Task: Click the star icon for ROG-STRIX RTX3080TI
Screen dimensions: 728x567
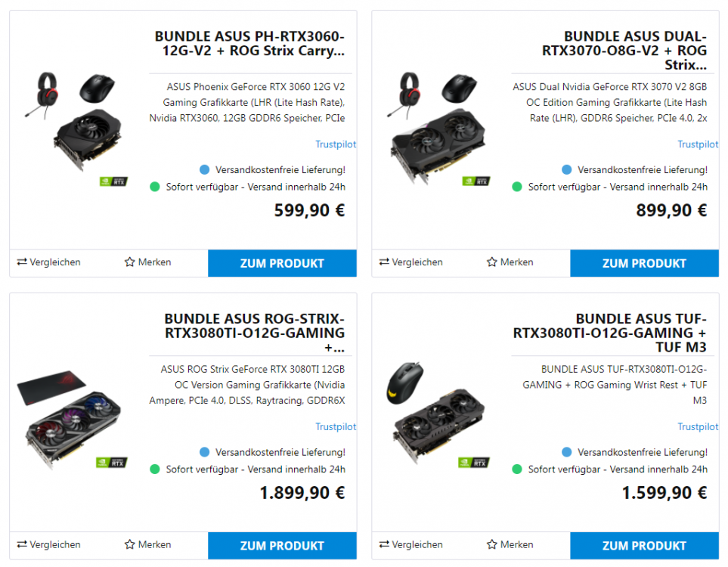Action: (129, 544)
